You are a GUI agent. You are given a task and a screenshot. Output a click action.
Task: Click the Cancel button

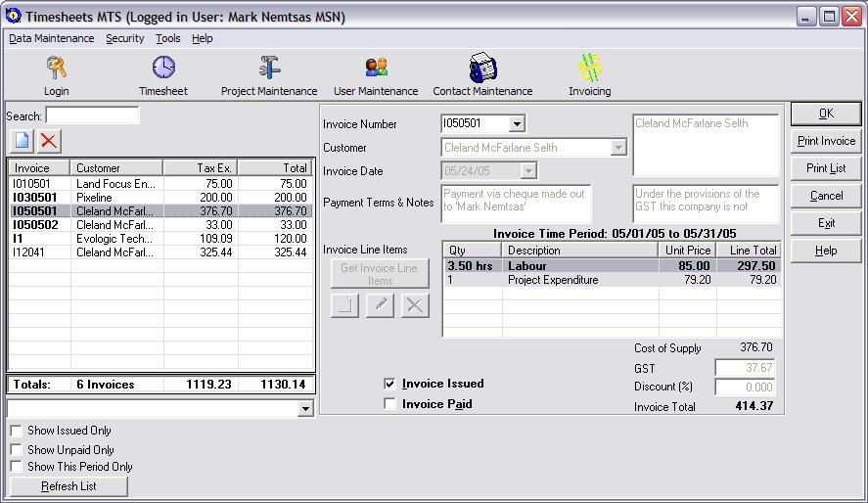[826, 196]
